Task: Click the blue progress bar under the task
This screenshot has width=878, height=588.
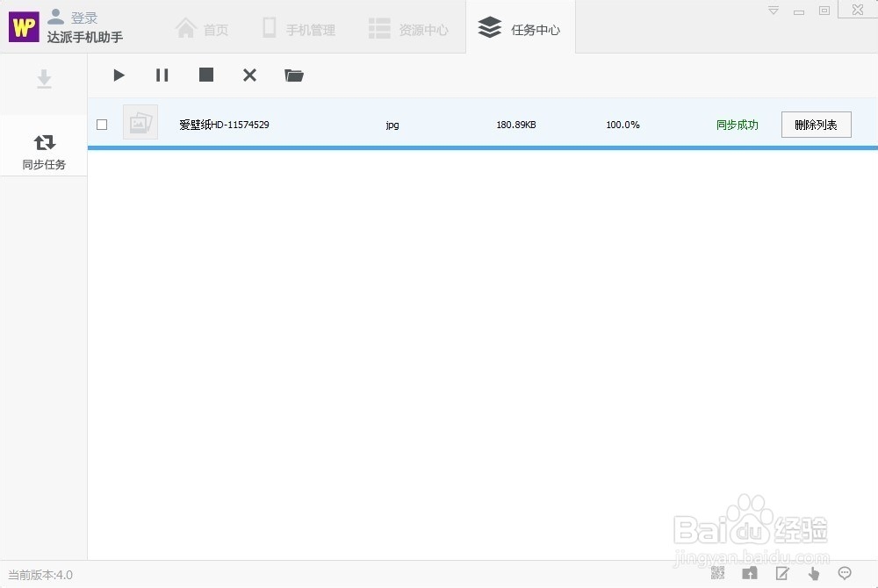Action: [483, 150]
